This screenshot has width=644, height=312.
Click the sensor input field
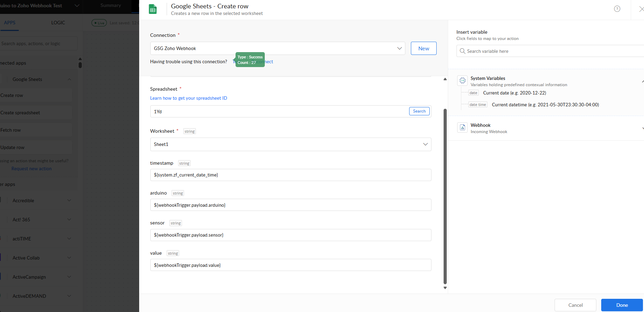click(291, 235)
